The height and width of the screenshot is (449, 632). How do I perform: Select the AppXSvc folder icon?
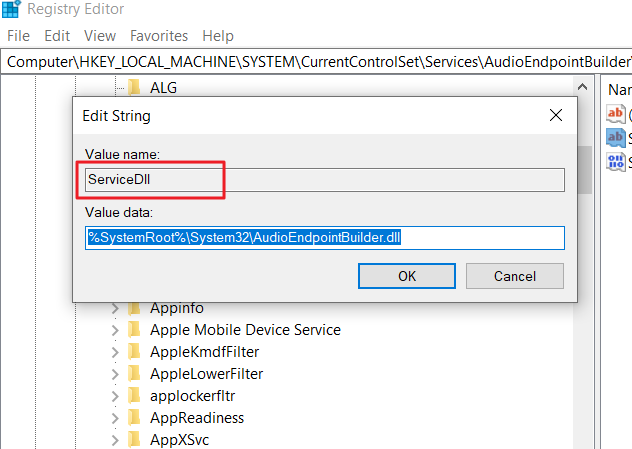pos(134,440)
